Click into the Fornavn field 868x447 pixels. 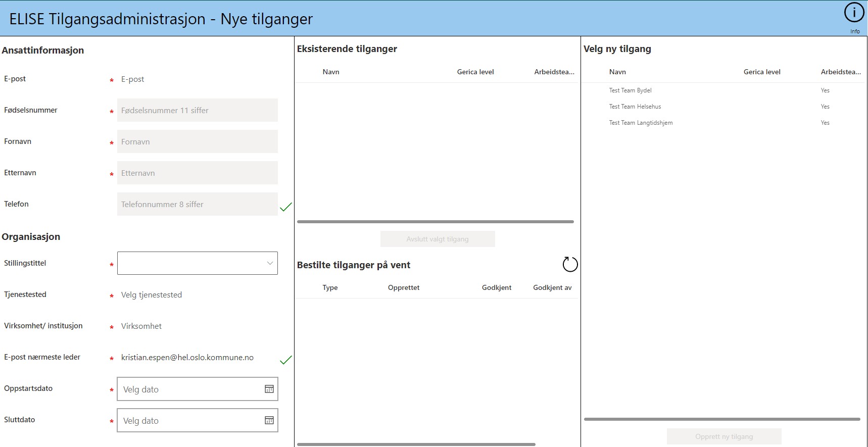(x=198, y=141)
